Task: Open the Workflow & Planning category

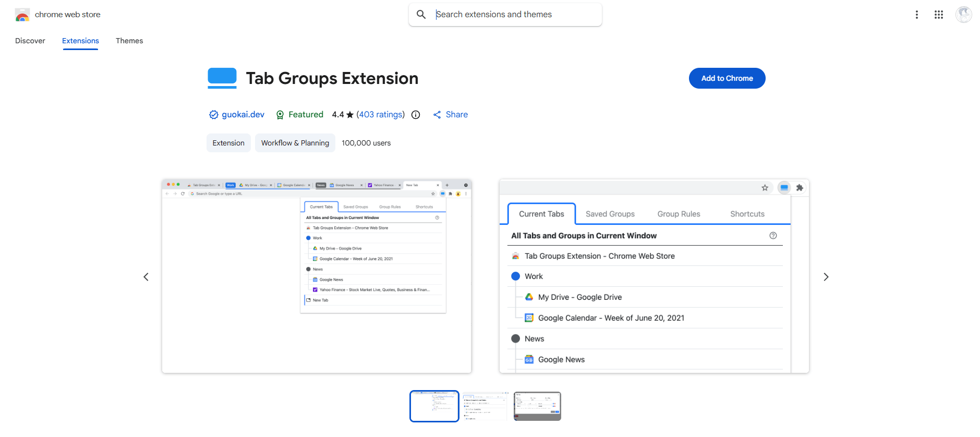Action: coord(295,143)
